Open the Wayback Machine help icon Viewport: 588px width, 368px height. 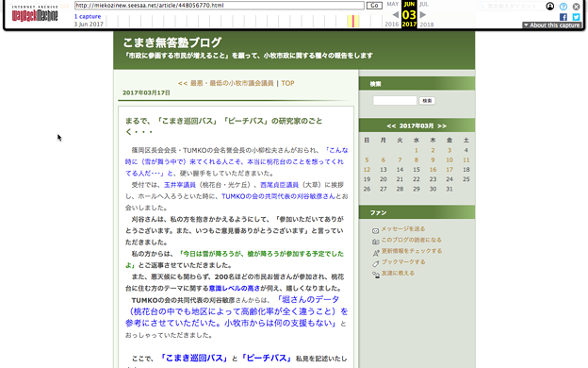click(563, 7)
